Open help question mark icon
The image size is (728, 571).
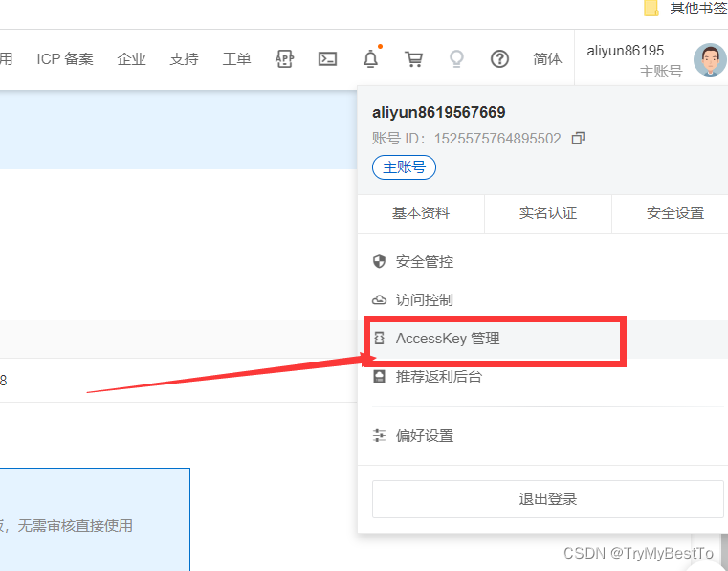pos(499,59)
